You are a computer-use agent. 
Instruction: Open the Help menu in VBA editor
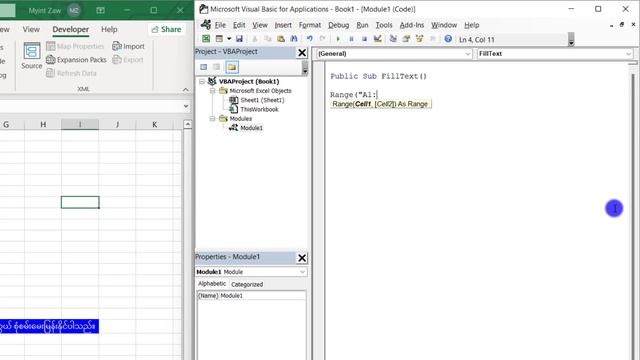coord(471,25)
